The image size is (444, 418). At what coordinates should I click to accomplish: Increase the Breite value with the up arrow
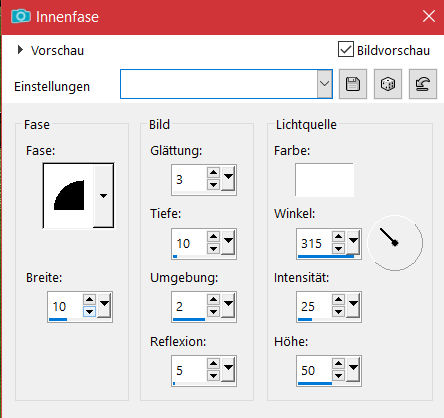pos(89,299)
